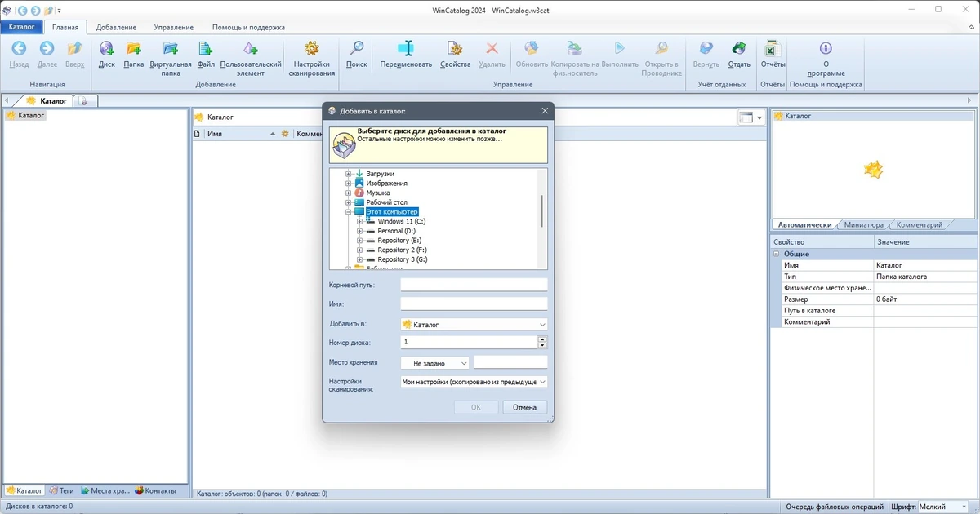Select Repository 2 (F:) drive in tree
Image resolution: width=980 pixels, height=514 pixels.
coord(402,250)
